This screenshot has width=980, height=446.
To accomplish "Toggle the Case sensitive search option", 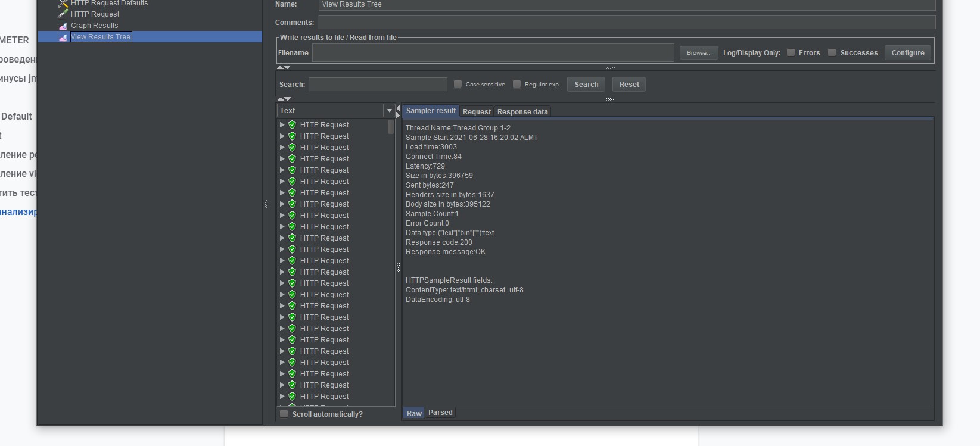I will point(458,84).
